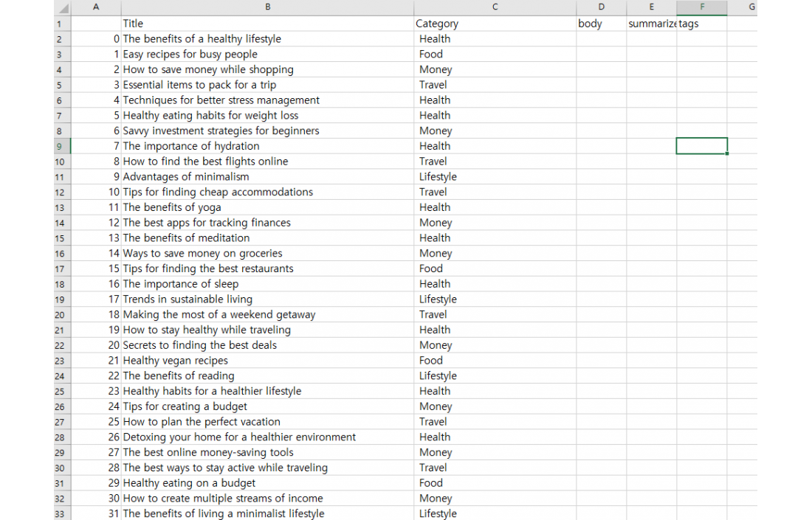This screenshot has width=812, height=520.
Task: Select column A header
Action: tap(96, 7)
